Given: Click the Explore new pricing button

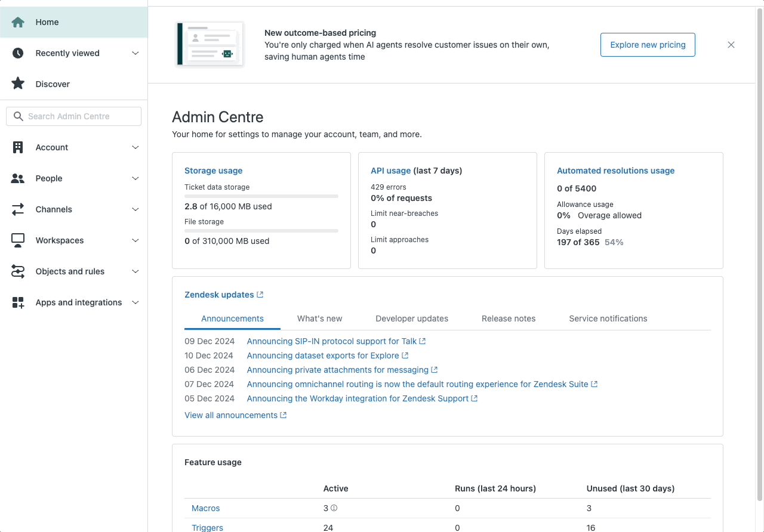Looking at the screenshot, I should (x=648, y=45).
